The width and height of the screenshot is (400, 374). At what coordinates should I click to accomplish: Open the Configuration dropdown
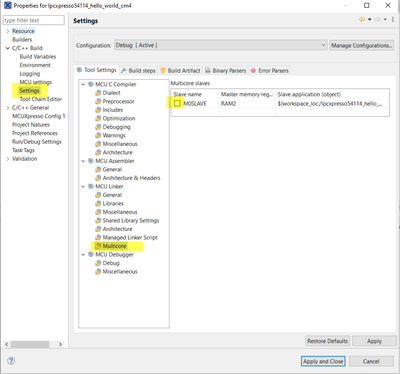pyautogui.click(x=221, y=45)
